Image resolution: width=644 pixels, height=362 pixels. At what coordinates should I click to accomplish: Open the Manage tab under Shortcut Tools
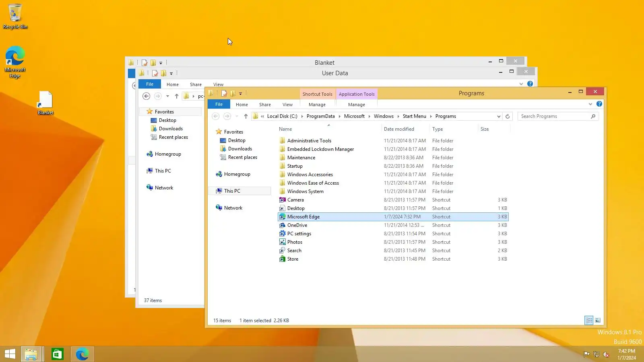pos(317,105)
